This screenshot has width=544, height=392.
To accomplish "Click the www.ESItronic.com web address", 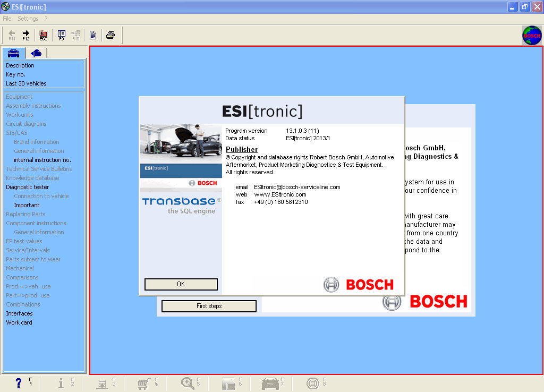I will [x=280, y=194].
